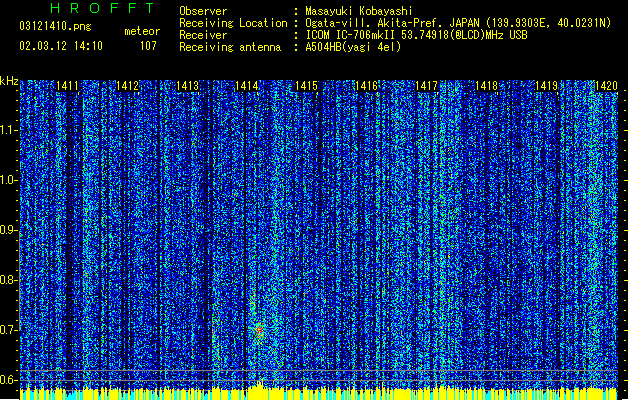Click the 1412 time marker
Viewport: 629px width, 400px height.
pyautogui.click(x=127, y=85)
